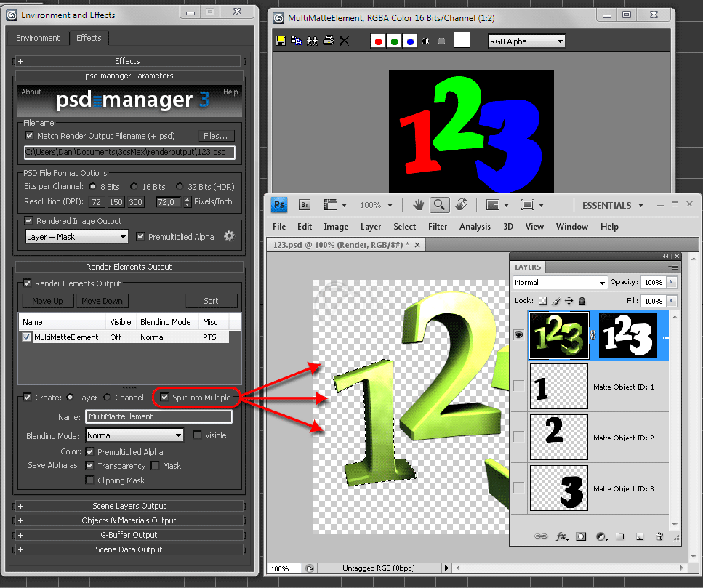Expand the G-Buffer Output rollout
The width and height of the screenshot is (703, 588).
click(129, 535)
